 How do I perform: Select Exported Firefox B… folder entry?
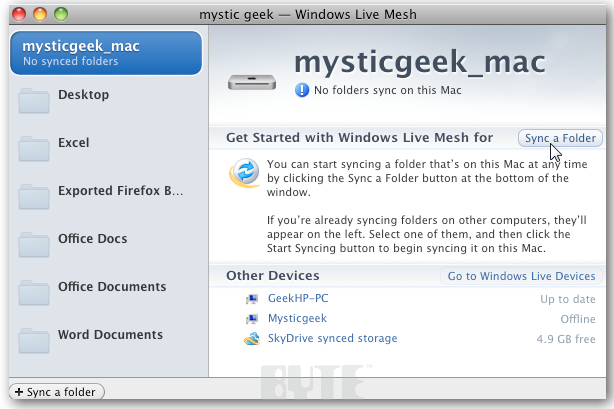[120, 191]
